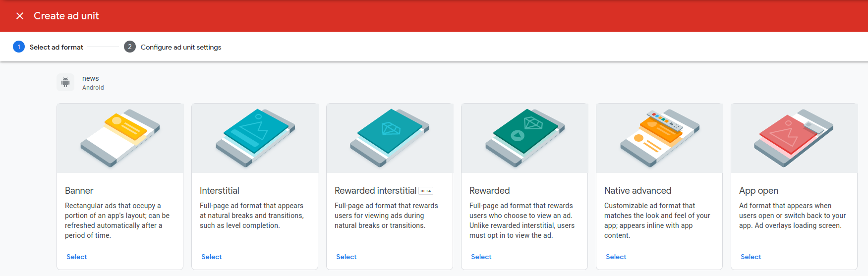Viewport: 868px width, 276px height.
Task: Select the Banner ad format
Action: (x=77, y=257)
